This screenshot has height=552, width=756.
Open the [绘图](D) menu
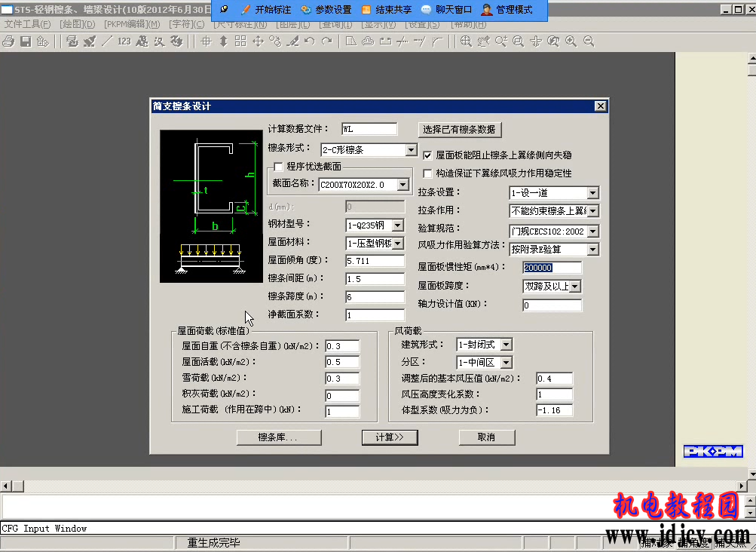(77, 24)
